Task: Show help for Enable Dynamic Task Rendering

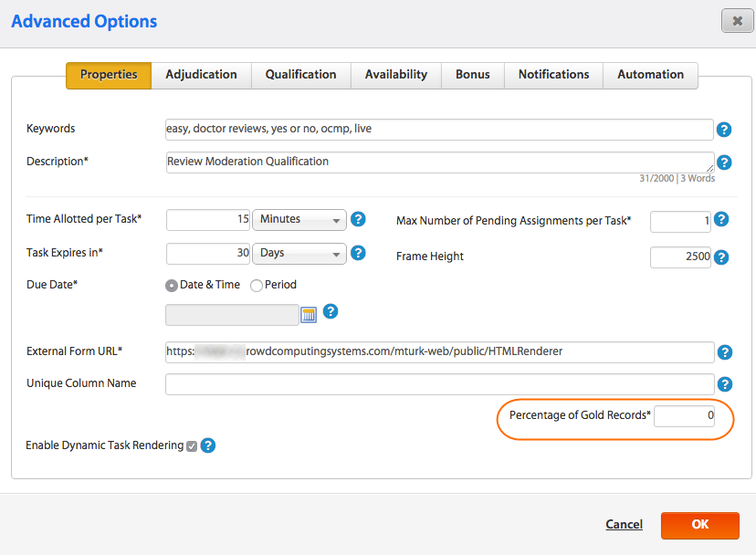Action: (208, 445)
